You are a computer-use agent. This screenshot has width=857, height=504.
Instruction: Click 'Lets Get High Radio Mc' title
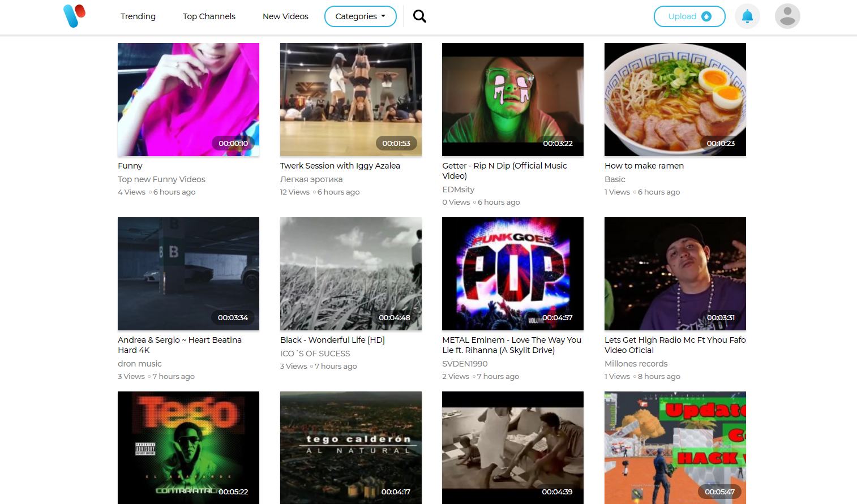675,345
